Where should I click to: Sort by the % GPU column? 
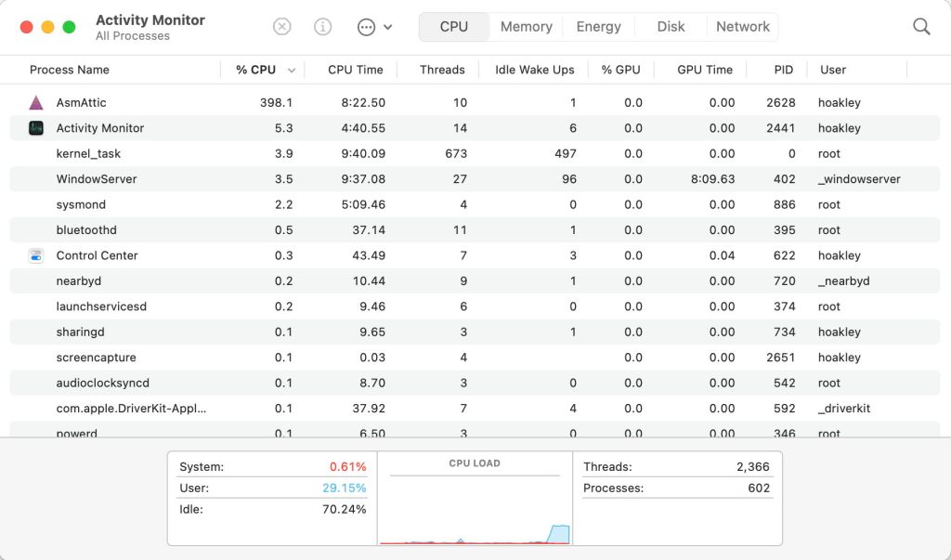620,70
